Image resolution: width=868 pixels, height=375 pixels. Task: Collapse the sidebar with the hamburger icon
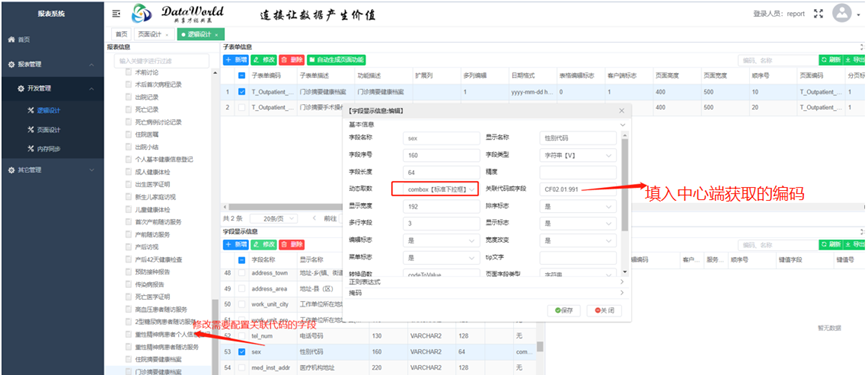tap(116, 13)
